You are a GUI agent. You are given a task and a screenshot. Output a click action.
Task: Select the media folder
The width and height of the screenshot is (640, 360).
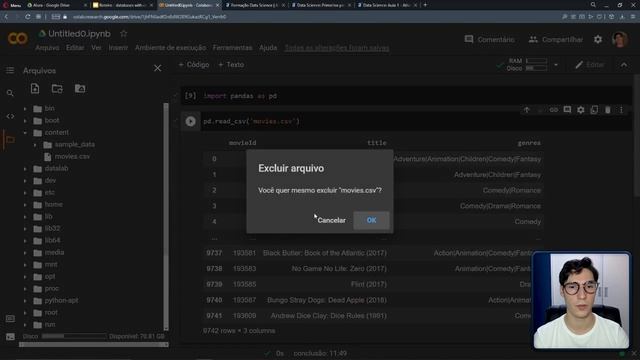pyautogui.click(x=54, y=253)
